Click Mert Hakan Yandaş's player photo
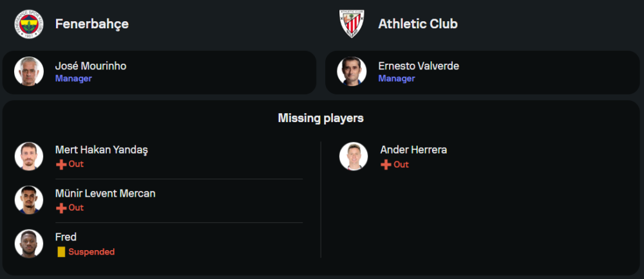Image resolution: width=644 pixels, height=279 pixels. tap(28, 156)
